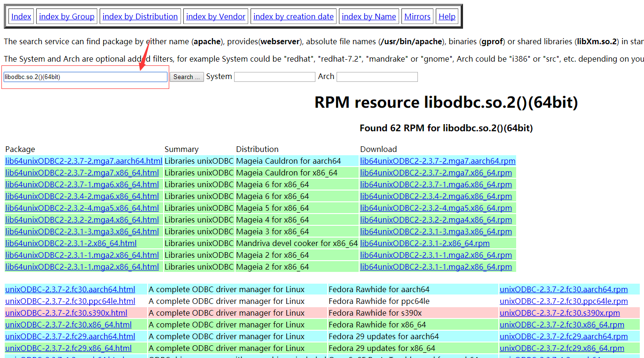644x358 pixels.
Task: Open unixODBC-2.3.7-2.fc29.x86_64.html package page
Action: [x=68, y=348]
